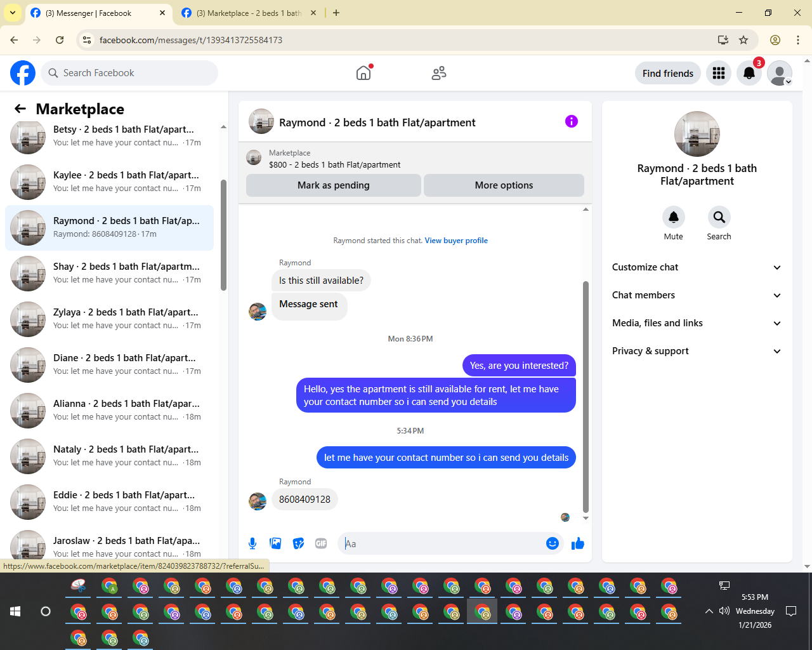Screen dimensions: 812x650
Task: Go back using the Marketplace arrow
Action: click(20, 109)
